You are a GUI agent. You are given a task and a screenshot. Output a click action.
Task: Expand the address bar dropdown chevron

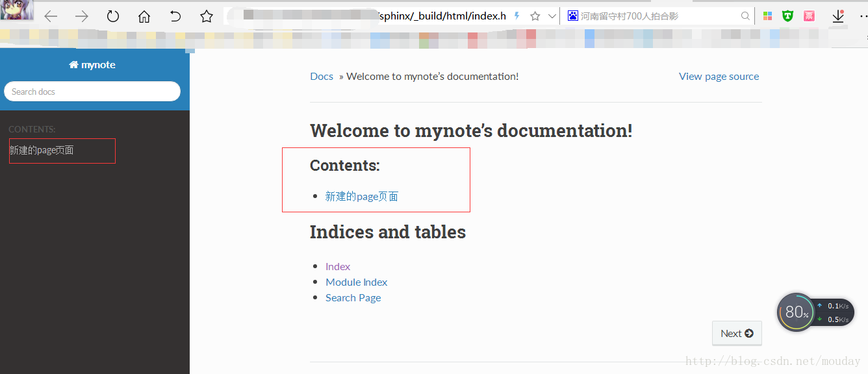tap(552, 16)
